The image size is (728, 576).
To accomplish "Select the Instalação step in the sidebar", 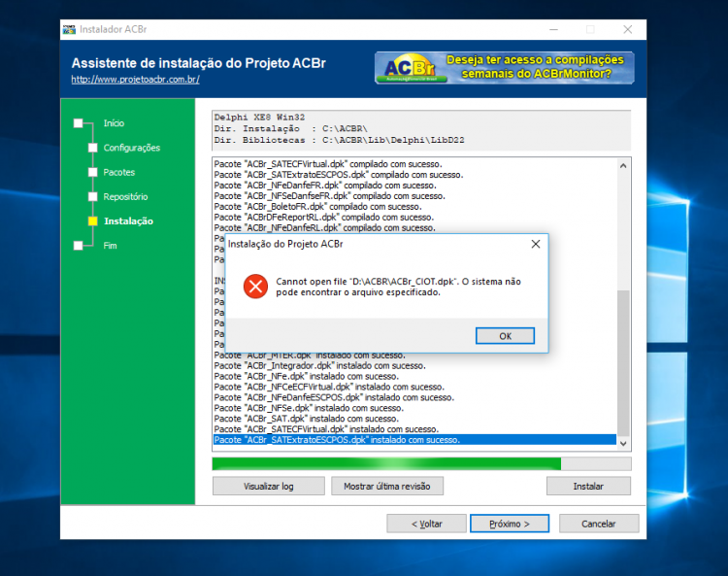I will (128, 221).
